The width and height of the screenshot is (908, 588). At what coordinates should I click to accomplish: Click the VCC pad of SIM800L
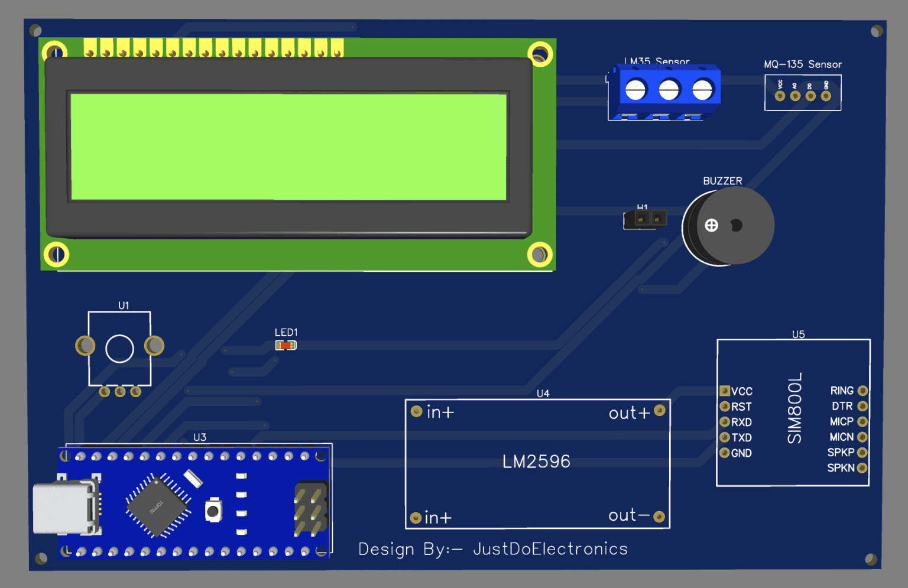(x=725, y=391)
